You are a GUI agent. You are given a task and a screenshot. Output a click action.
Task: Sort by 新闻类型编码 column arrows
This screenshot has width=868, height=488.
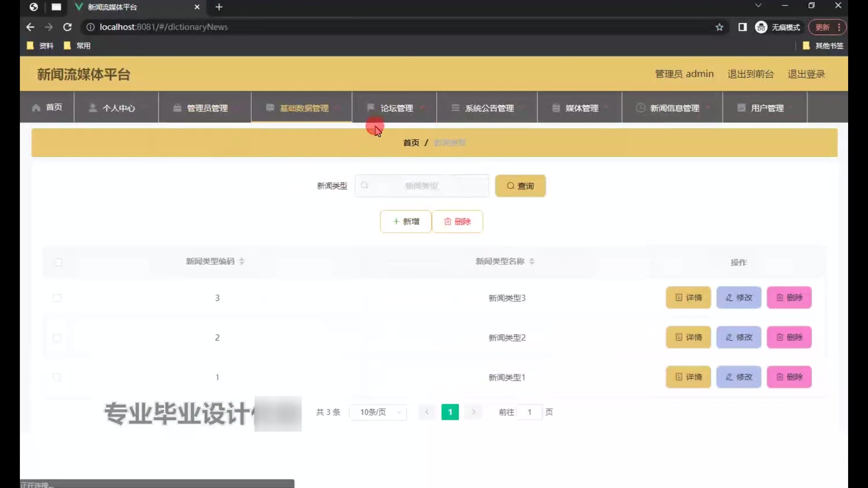241,262
